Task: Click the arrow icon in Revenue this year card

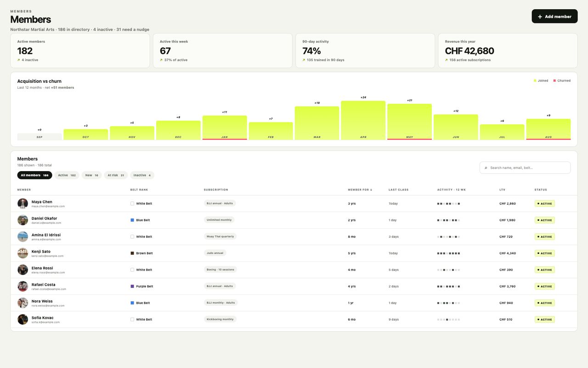Action: click(x=447, y=60)
